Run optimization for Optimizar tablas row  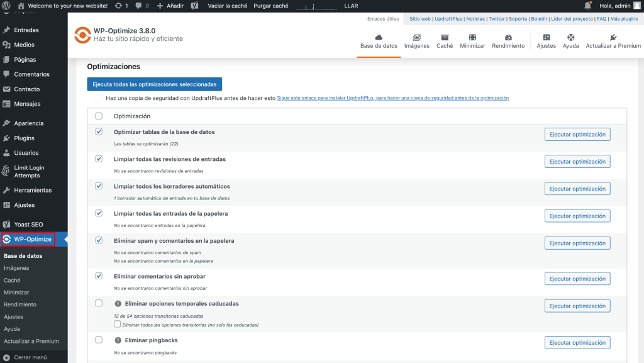tap(577, 134)
